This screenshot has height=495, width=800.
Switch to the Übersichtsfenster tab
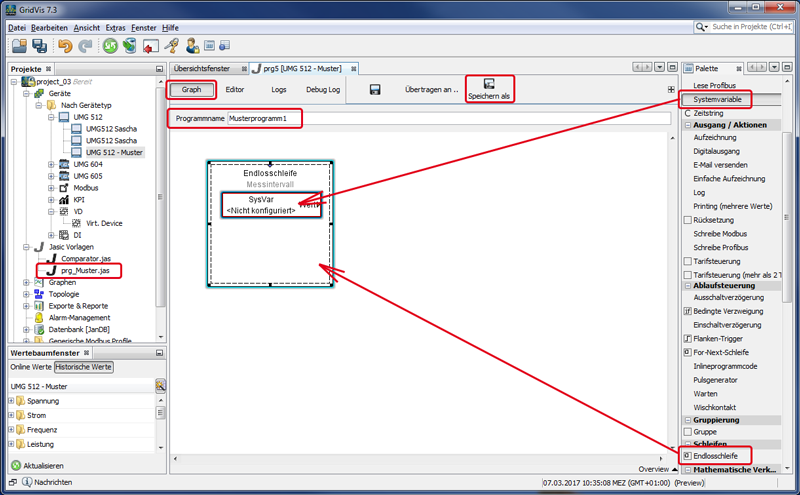tap(202, 68)
